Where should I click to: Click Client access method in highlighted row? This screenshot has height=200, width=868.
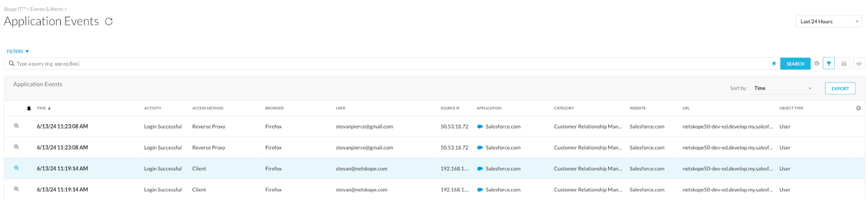coord(199,169)
